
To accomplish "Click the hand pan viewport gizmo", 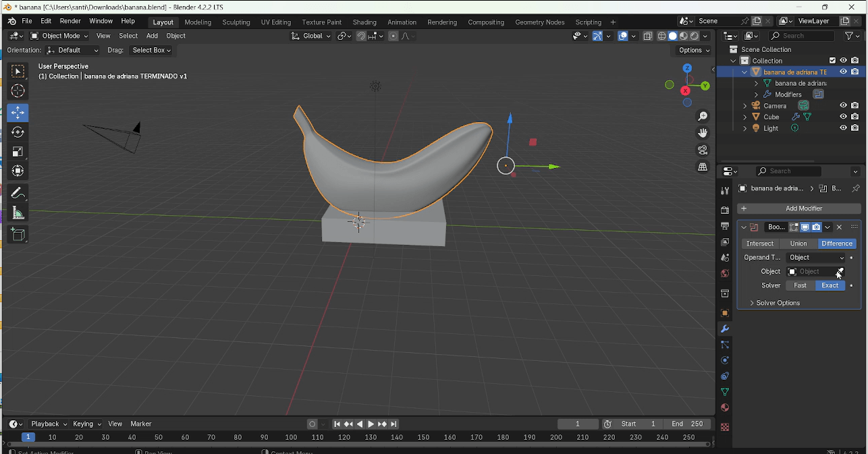I will click(x=703, y=133).
